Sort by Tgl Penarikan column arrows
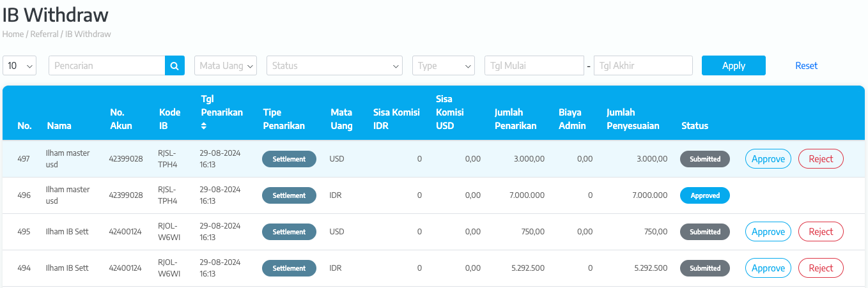Screen dimensions: 868x288 click(204, 126)
